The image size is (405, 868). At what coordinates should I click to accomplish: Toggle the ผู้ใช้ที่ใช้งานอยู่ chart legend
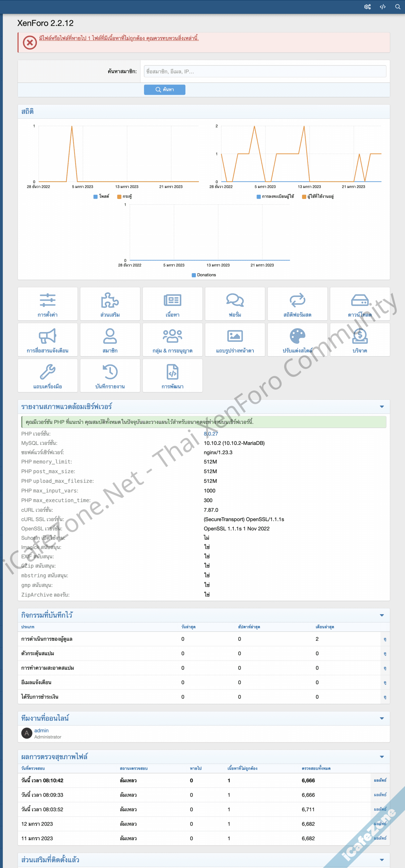pyautogui.click(x=318, y=197)
